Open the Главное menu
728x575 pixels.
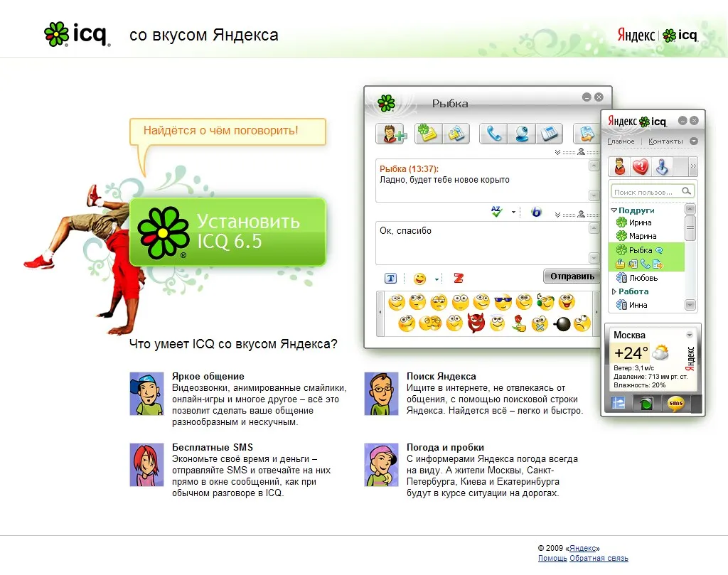pos(621,141)
